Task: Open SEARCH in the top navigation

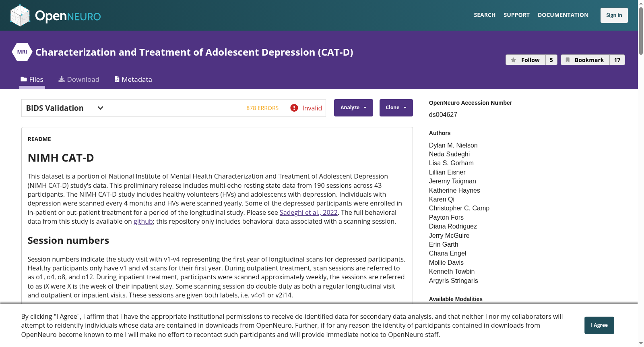Action: point(485,15)
